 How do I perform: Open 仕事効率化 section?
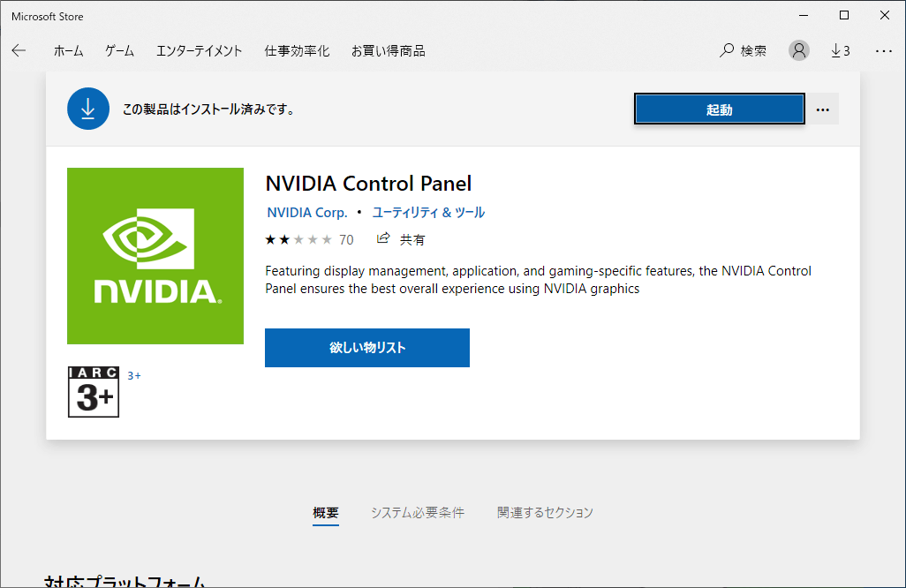pyautogui.click(x=297, y=51)
